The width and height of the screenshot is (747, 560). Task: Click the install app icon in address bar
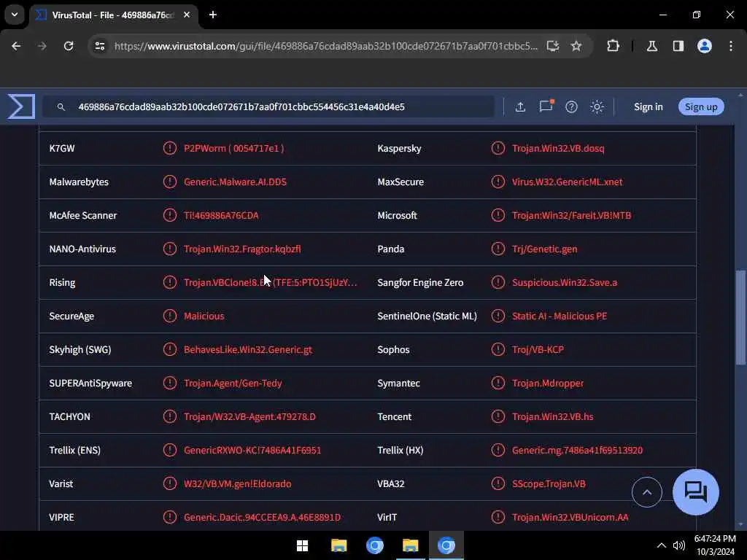pyautogui.click(x=553, y=46)
